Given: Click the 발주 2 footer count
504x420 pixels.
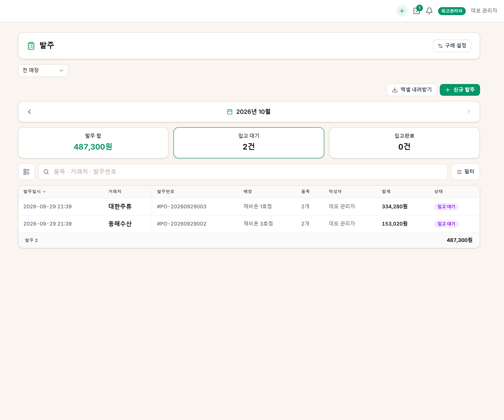Looking at the screenshot, I should click(31, 240).
